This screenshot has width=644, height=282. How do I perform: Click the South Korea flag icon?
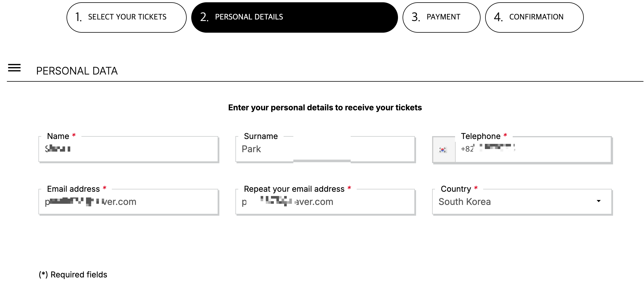pos(443,150)
